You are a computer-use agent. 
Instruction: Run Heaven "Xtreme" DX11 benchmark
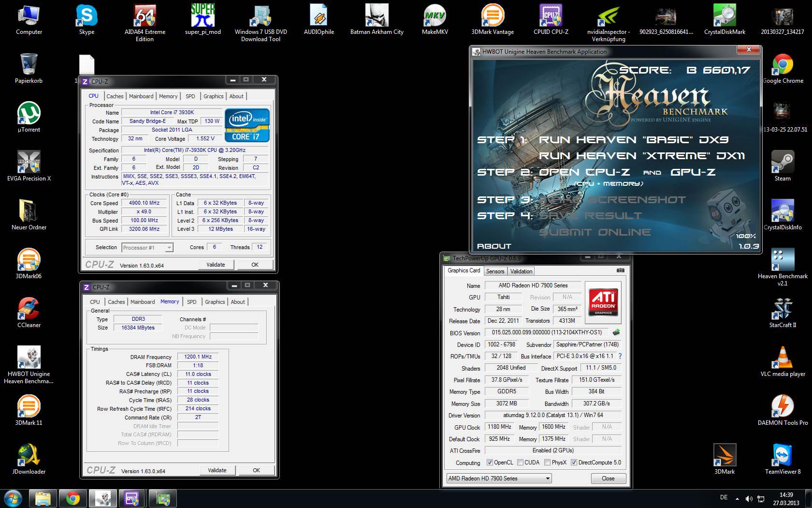pyautogui.click(x=642, y=156)
